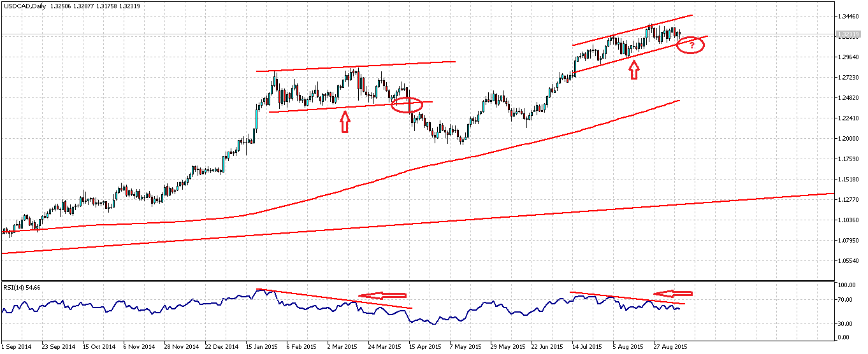Click the 22 Jun 2015 date label
Image resolution: width=868 pixels, height=354 pixels.
547,347
